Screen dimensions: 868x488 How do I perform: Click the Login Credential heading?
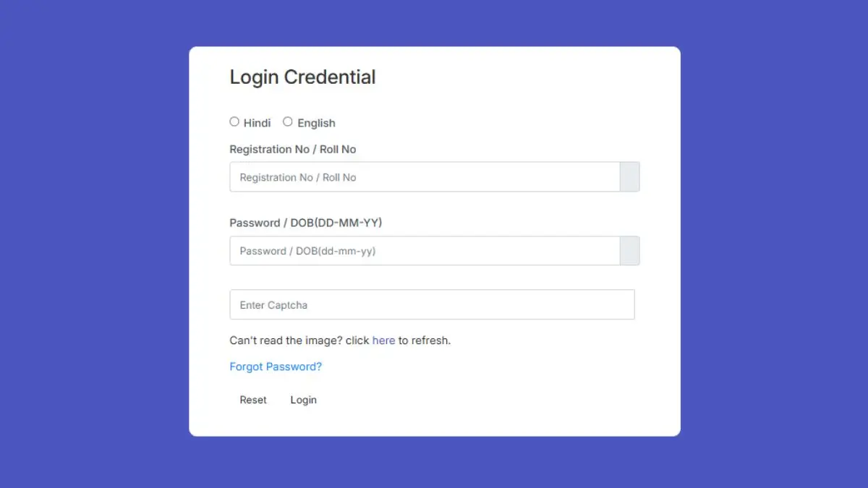point(302,77)
